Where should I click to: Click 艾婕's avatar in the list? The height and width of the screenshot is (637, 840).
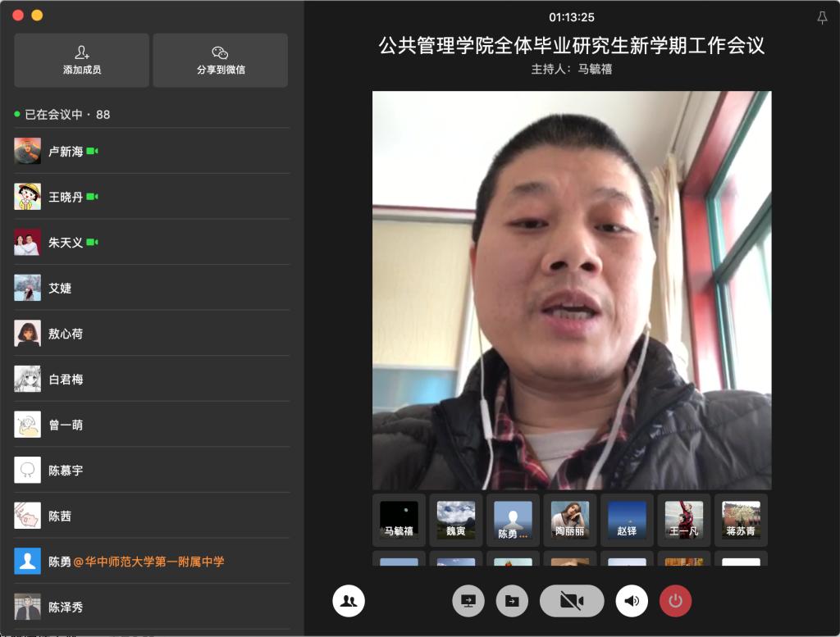click(x=28, y=288)
